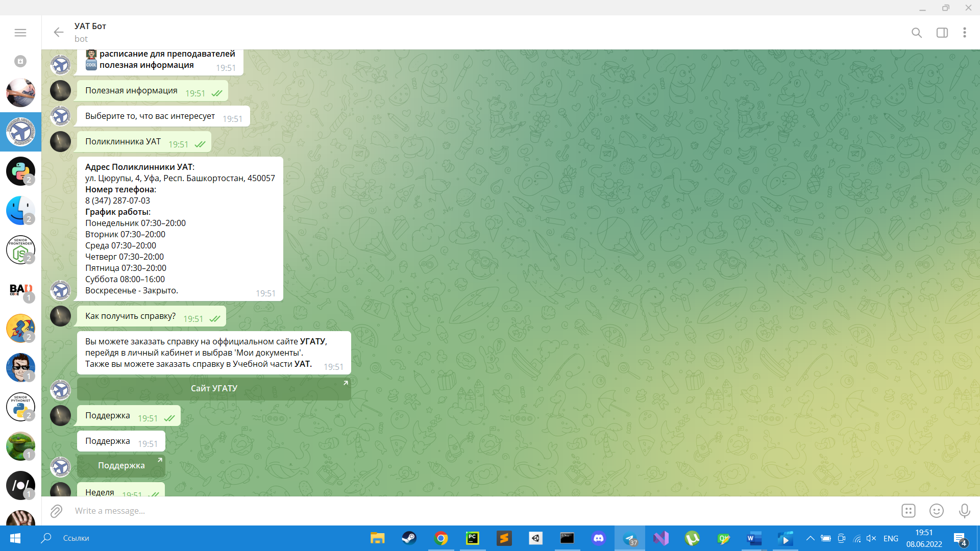Expand the hidden system tray icons
Image resolution: width=980 pixels, height=551 pixels.
[x=810, y=538]
